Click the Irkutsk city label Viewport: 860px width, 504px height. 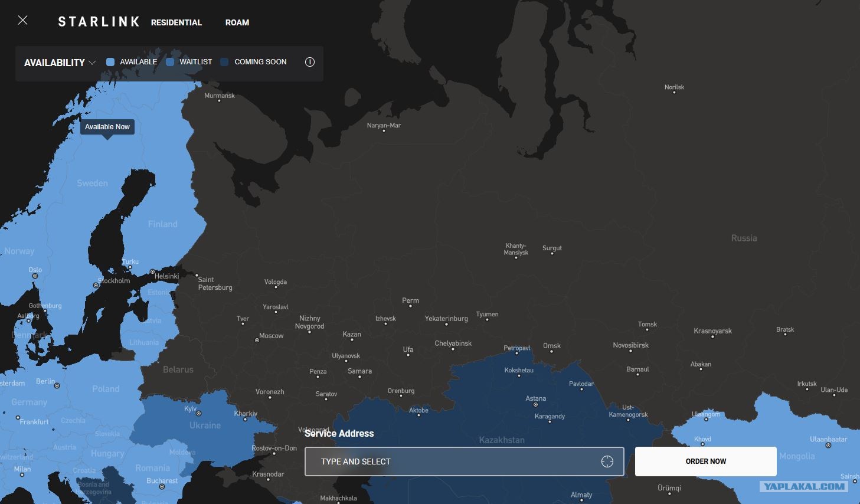click(x=807, y=384)
